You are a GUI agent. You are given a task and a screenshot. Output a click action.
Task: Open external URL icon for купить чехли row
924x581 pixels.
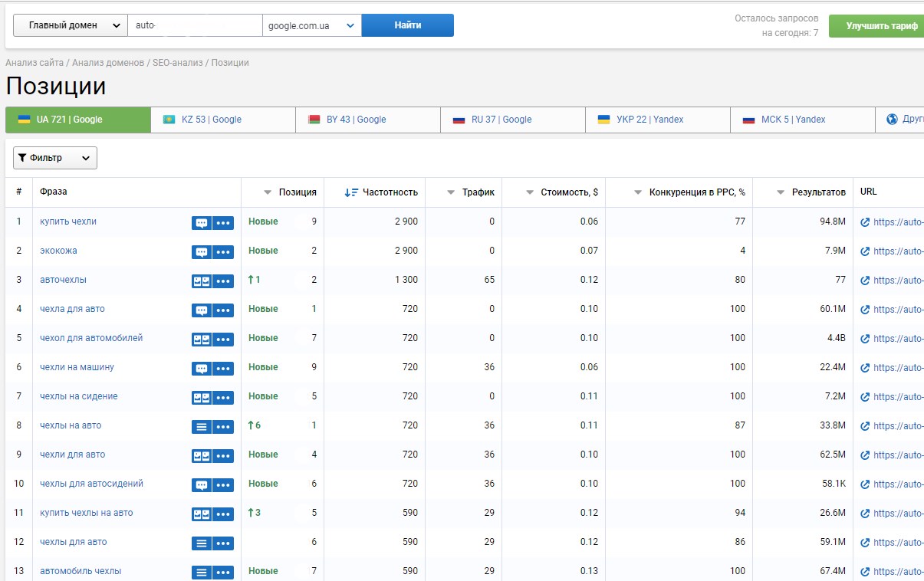865,222
